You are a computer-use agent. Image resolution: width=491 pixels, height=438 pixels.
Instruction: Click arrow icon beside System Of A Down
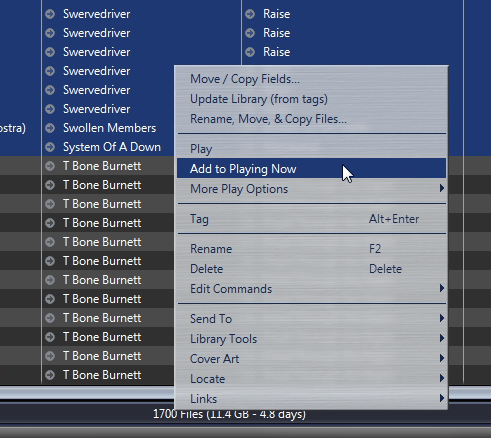pos(50,147)
